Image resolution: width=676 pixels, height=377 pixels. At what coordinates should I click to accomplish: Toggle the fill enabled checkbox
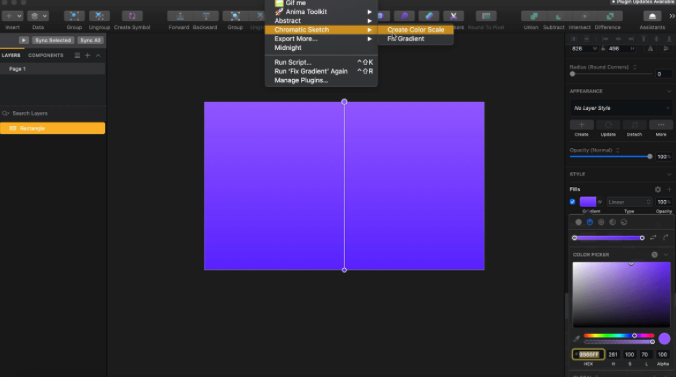pos(573,202)
